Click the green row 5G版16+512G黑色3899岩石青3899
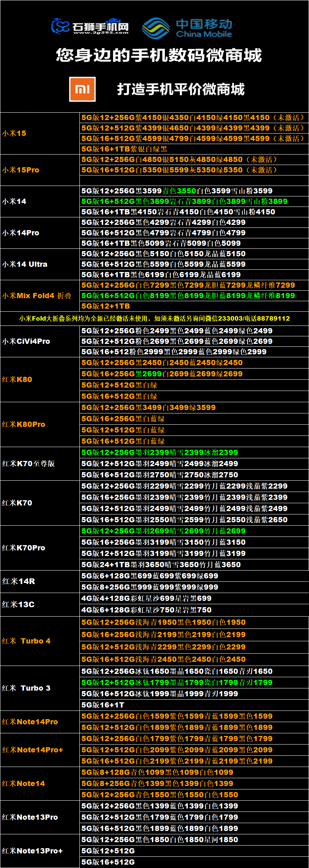This screenshot has width=309, height=868. (194, 201)
